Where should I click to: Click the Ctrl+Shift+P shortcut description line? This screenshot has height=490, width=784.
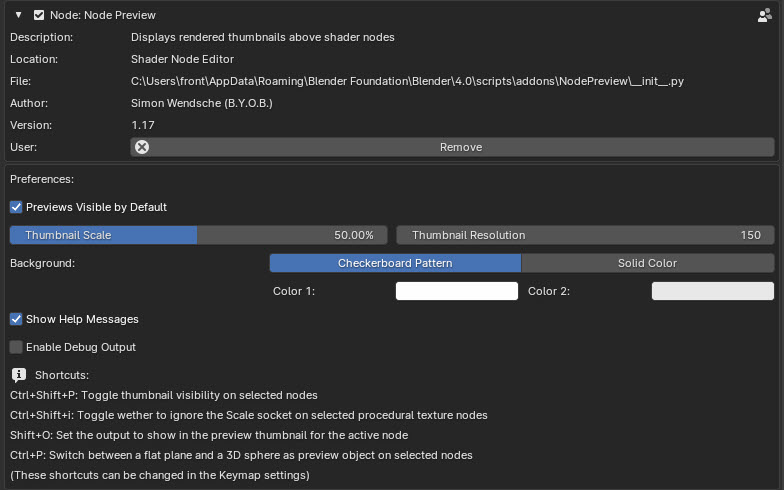point(164,395)
